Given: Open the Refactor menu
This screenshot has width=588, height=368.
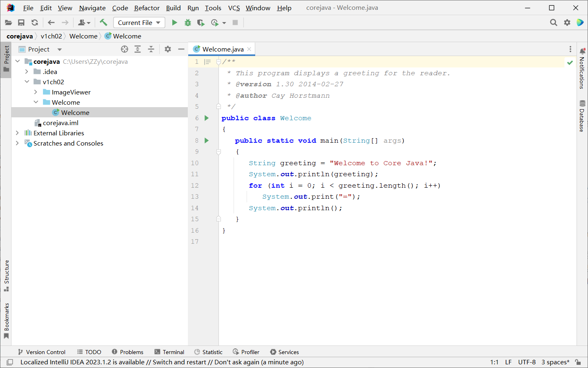Looking at the screenshot, I should coord(147,8).
